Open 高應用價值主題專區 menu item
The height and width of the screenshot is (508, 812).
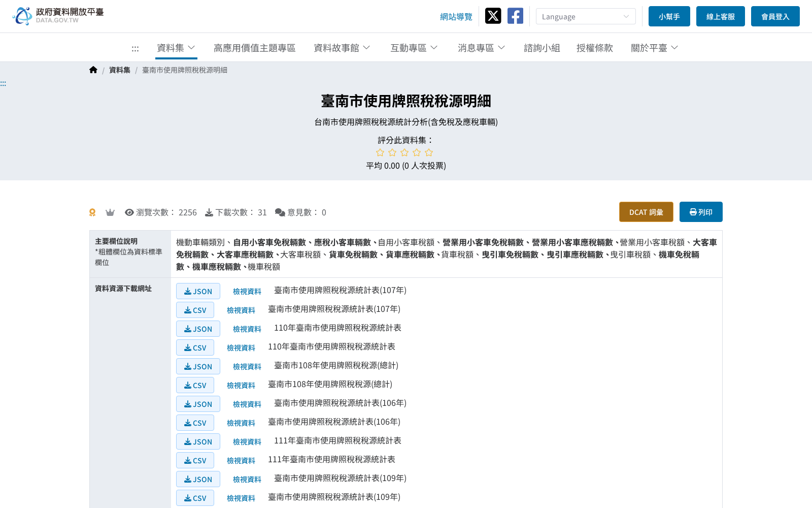click(x=255, y=48)
